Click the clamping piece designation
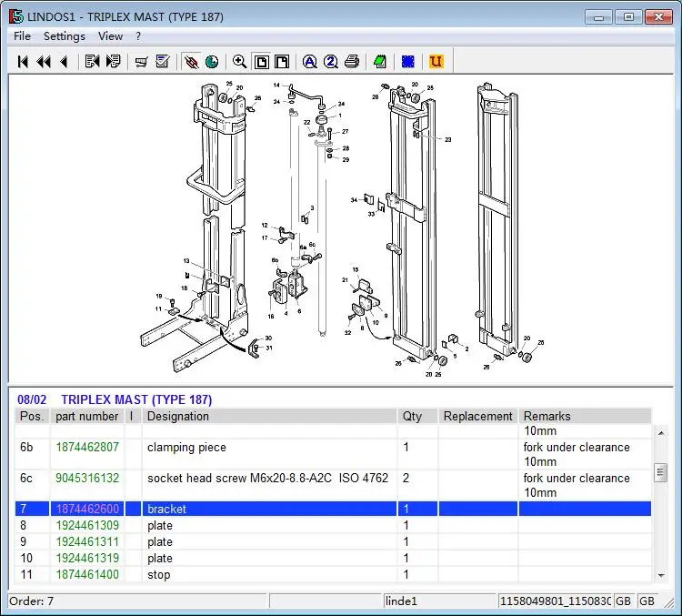The image size is (682, 616). 186,448
